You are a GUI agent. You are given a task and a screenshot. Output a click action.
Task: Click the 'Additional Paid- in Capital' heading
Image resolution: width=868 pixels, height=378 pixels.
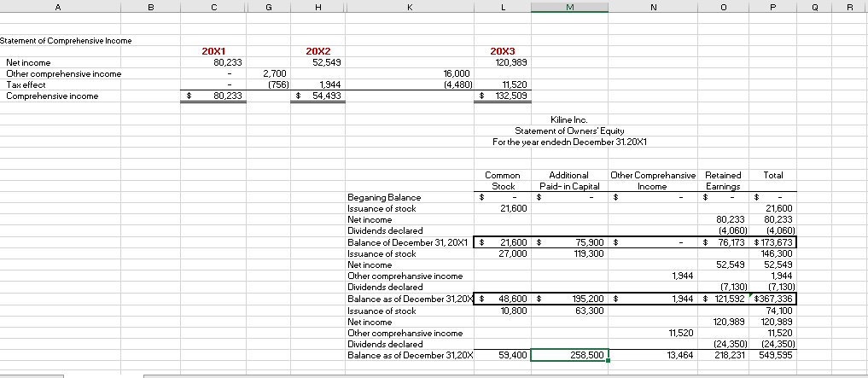(569, 181)
